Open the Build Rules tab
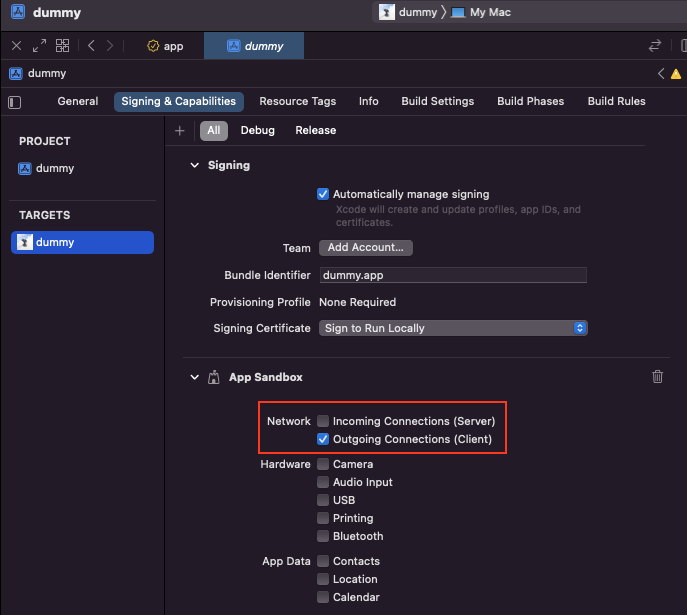687x615 pixels. [616, 102]
